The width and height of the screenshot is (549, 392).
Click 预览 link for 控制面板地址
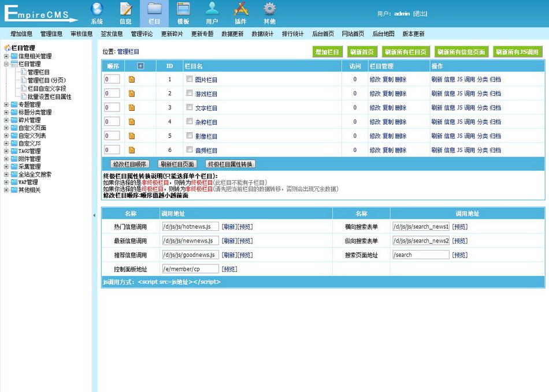point(229,269)
